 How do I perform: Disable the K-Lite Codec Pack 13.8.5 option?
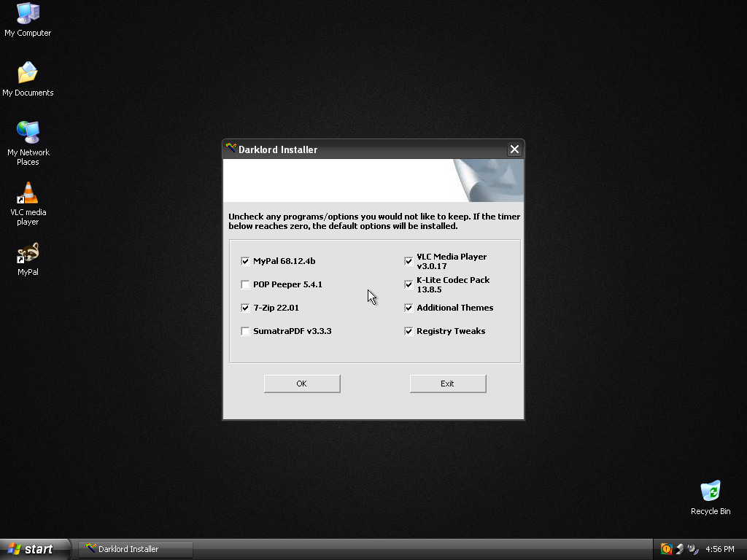point(409,284)
